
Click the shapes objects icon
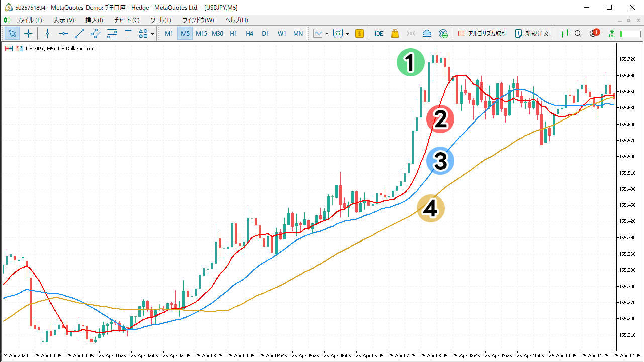(143, 34)
